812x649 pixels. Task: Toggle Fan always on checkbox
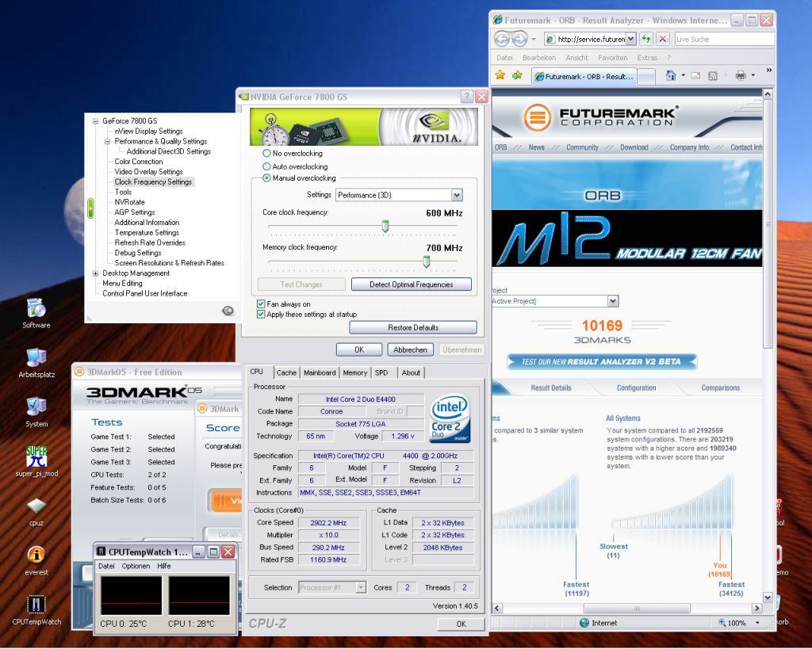pyautogui.click(x=261, y=304)
